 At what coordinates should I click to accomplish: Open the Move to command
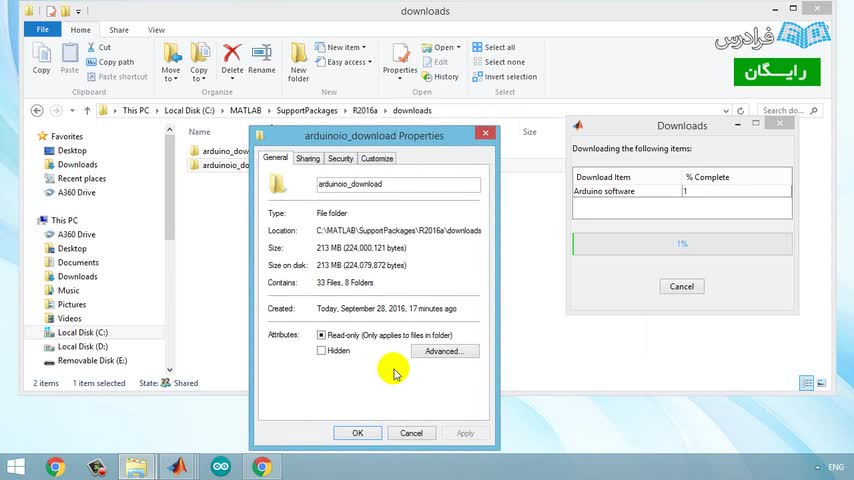click(171, 62)
